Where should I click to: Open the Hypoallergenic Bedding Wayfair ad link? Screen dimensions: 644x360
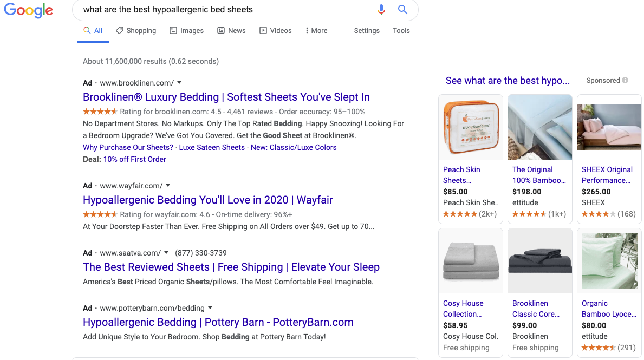click(207, 200)
